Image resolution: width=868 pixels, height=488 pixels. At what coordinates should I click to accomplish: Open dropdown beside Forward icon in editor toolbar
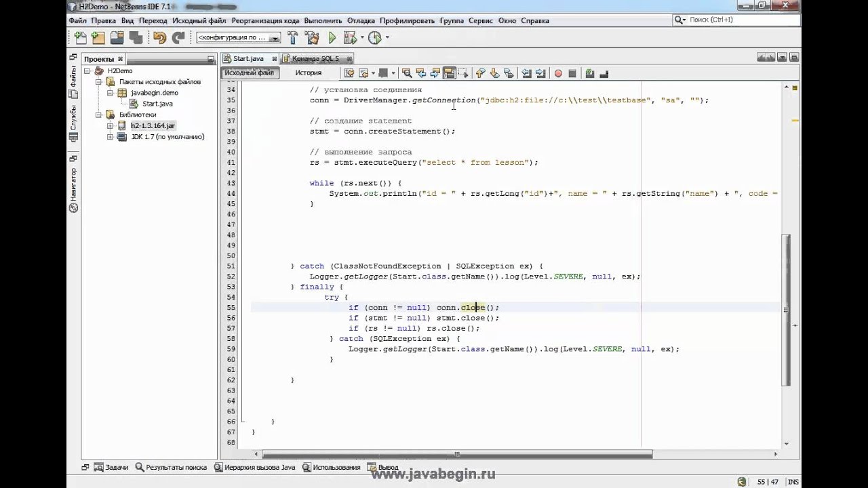point(393,73)
